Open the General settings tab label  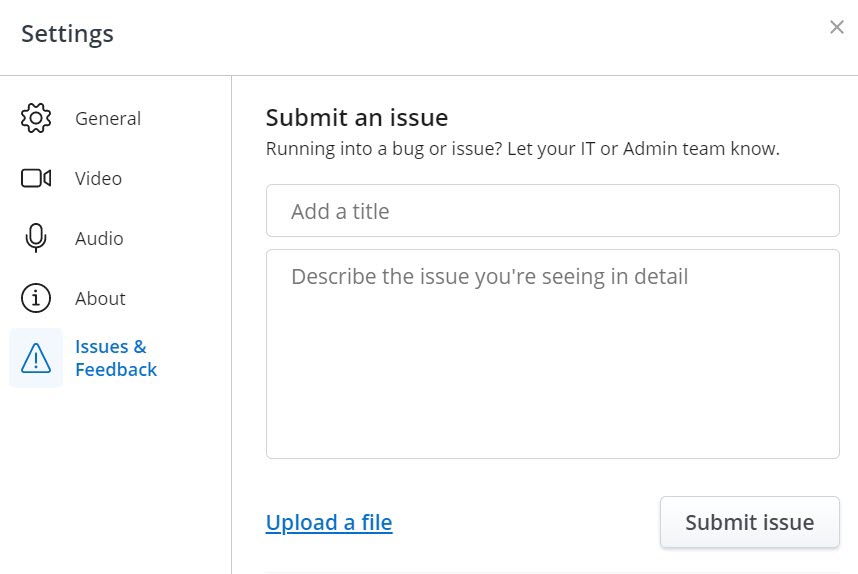click(x=108, y=118)
